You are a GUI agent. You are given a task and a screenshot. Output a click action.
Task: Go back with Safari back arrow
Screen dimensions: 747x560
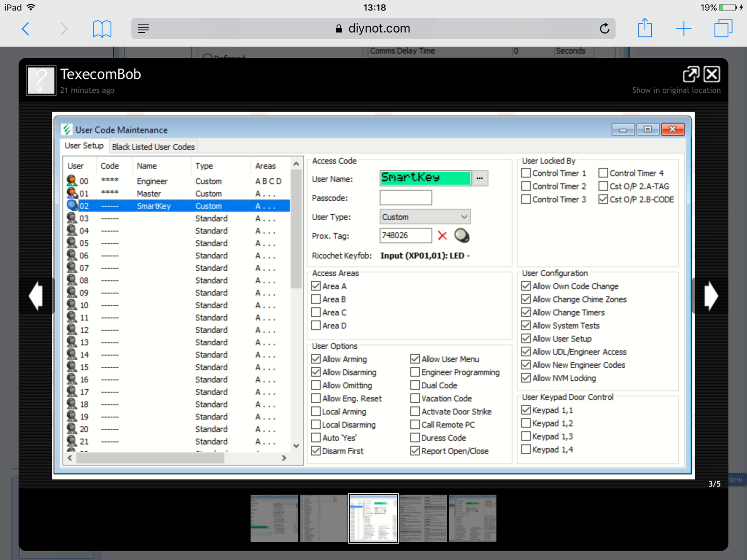point(26,29)
